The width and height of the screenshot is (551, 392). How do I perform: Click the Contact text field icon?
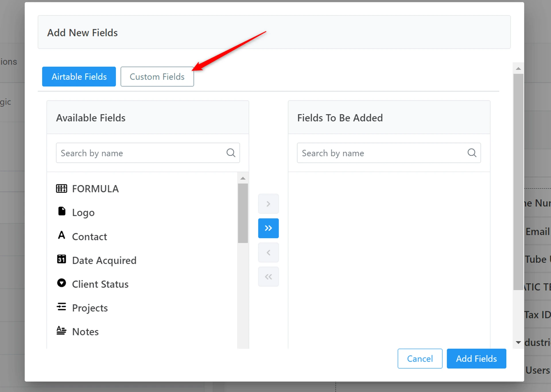pos(61,235)
